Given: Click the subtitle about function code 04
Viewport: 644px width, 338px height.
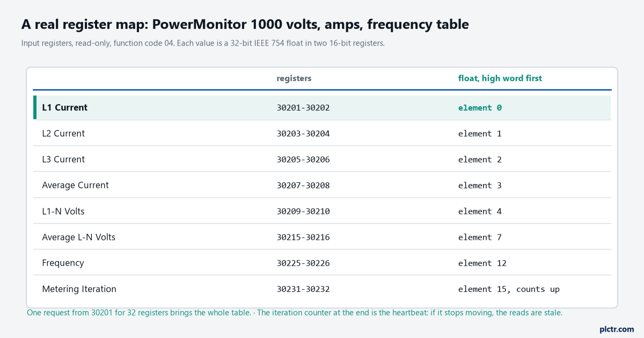Looking at the screenshot, I should tap(203, 43).
